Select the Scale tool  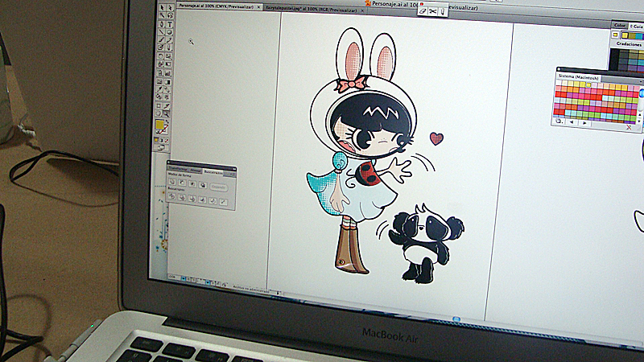point(168,56)
